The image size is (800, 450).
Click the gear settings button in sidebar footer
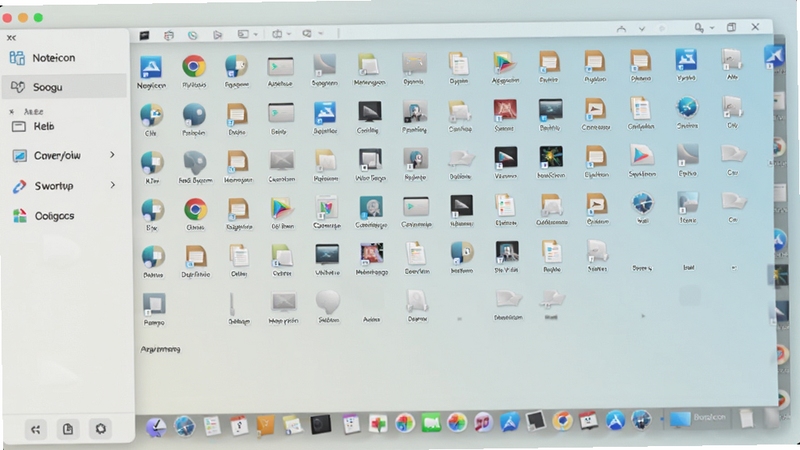(x=101, y=429)
